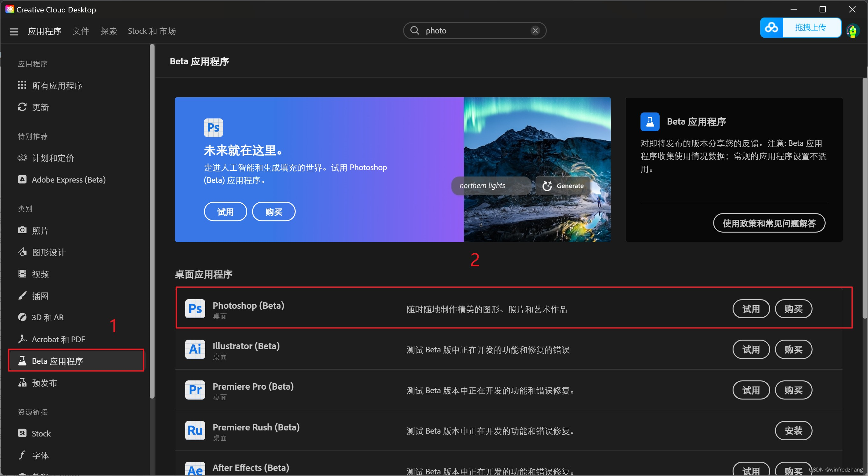This screenshot has height=476, width=868.
Task: Click the 照片 camera icon
Action: [22, 230]
